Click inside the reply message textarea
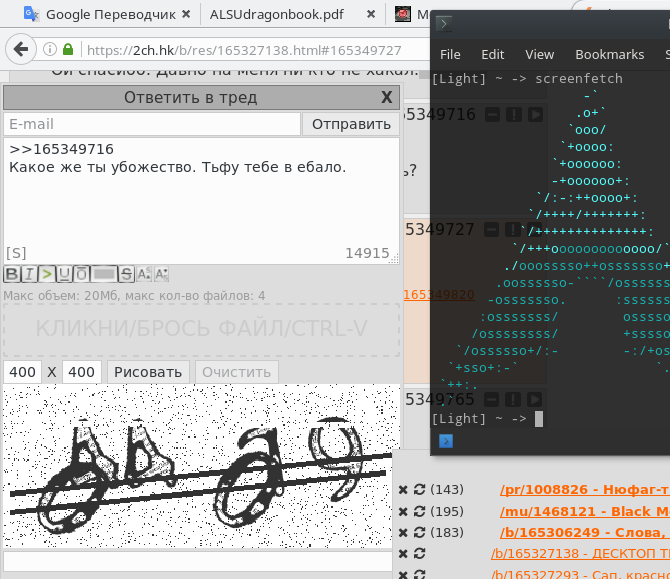The height and width of the screenshot is (579, 670). click(202, 201)
